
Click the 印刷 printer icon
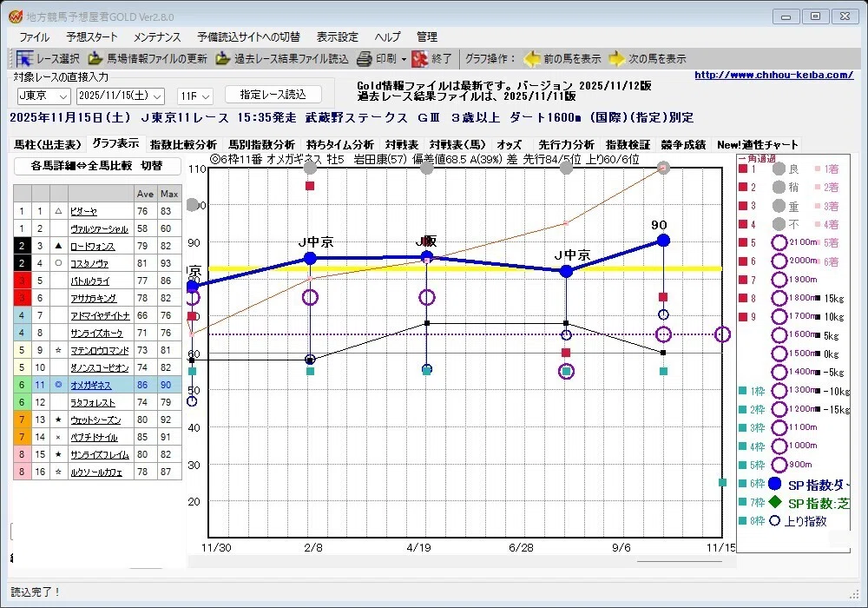[x=365, y=58]
